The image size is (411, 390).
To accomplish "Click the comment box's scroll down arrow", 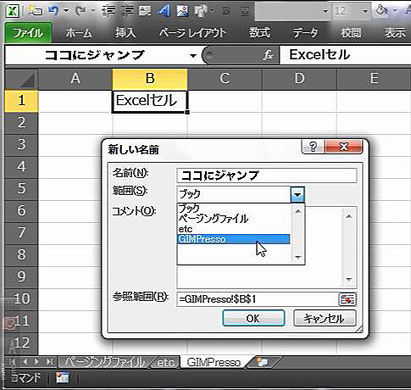I will pyautogui.click(x=349, y=279).
